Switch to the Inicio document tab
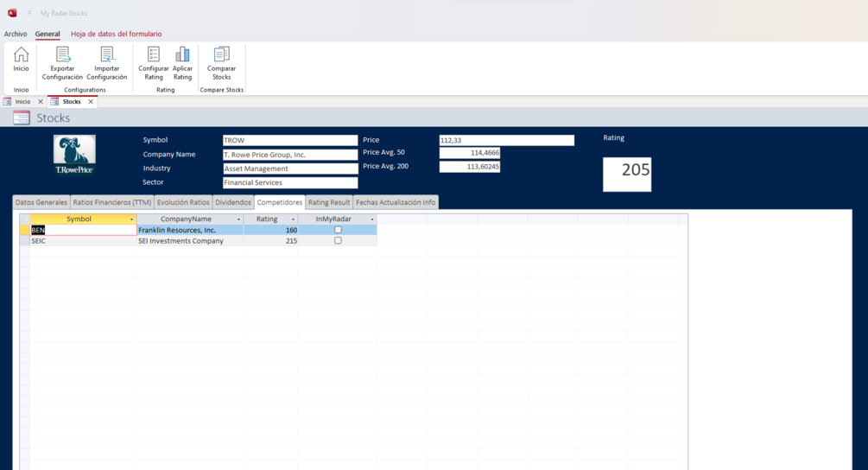The width and height of the screenshot is (868, 470). pyautogui.click(x=22, y=102)
